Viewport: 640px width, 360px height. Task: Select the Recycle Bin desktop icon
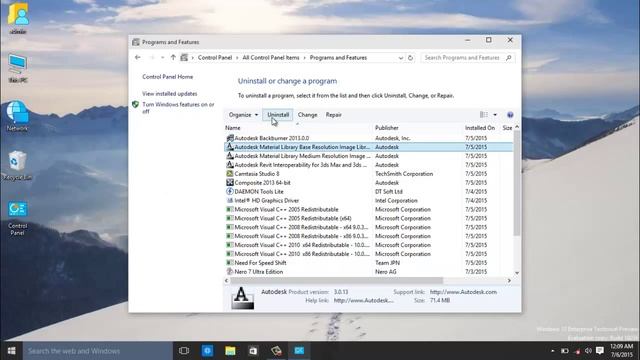click(17, 166)
